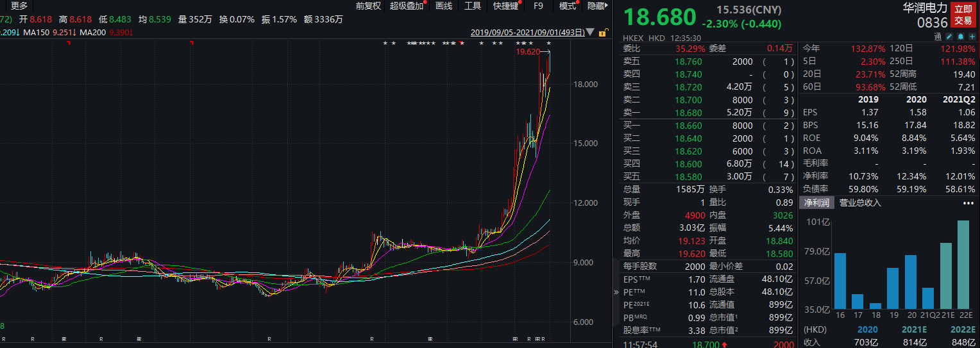Select the 21E bar in profit chart
This screenshot has height=348, width=980.
click(945, 276)
